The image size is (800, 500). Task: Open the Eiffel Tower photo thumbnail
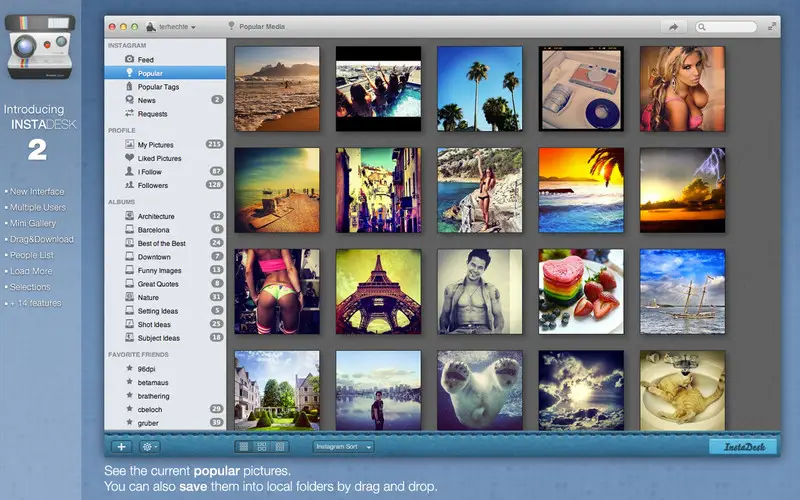coord(379,291)
